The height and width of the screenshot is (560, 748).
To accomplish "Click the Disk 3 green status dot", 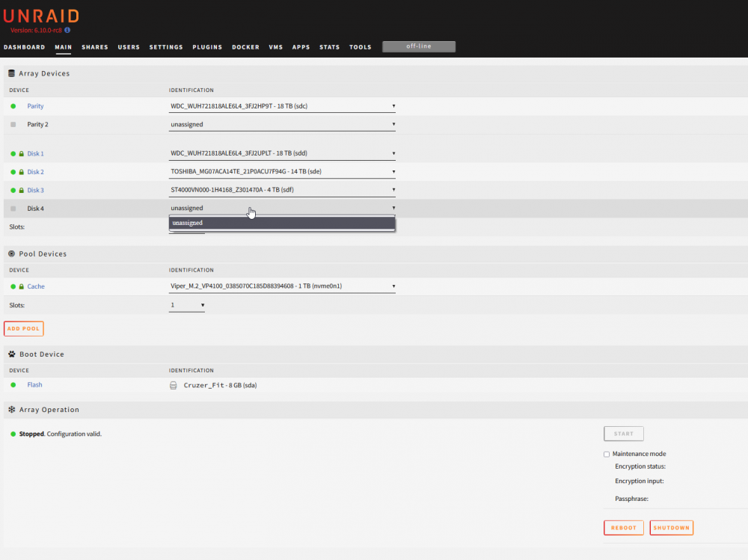I will (13, 191).
